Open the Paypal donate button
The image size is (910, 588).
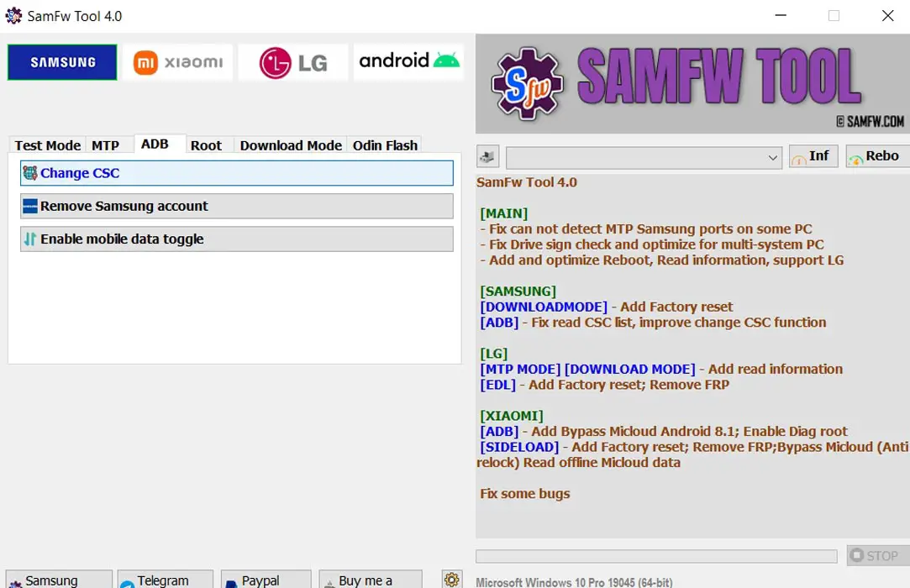(266, 580)
